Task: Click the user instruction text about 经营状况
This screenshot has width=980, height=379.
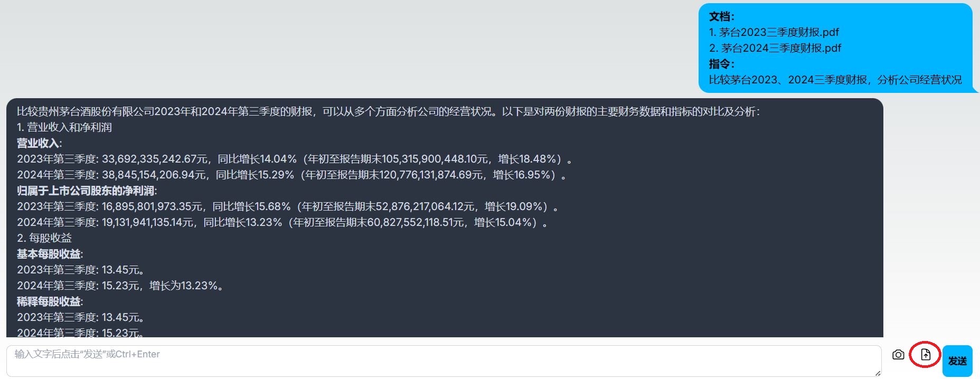Action: [835, 80]
